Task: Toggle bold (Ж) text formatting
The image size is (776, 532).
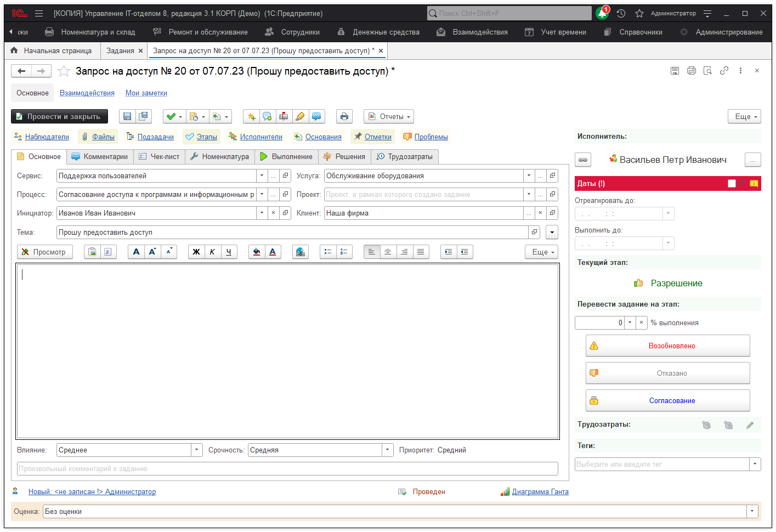Action: 196,252
